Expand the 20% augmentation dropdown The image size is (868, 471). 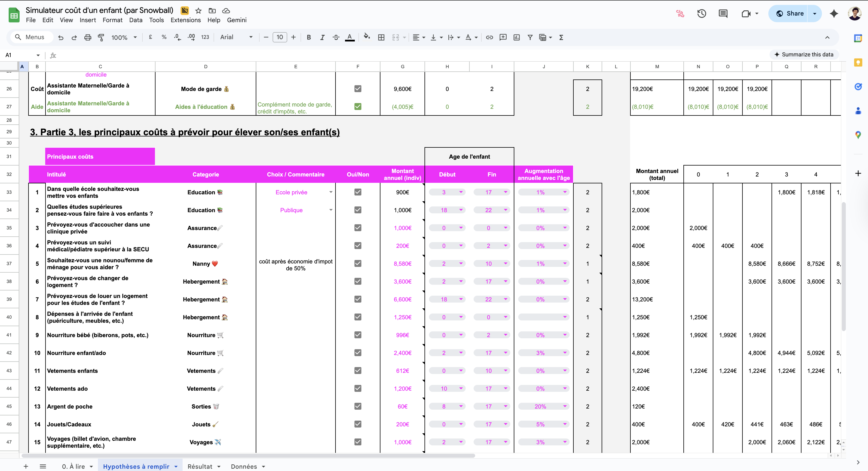(565, 406)
